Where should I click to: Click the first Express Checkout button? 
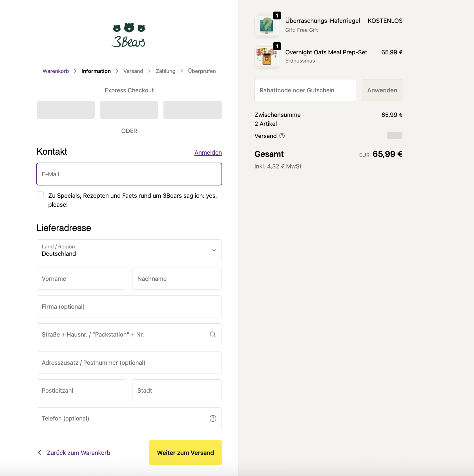click(66, 110)
